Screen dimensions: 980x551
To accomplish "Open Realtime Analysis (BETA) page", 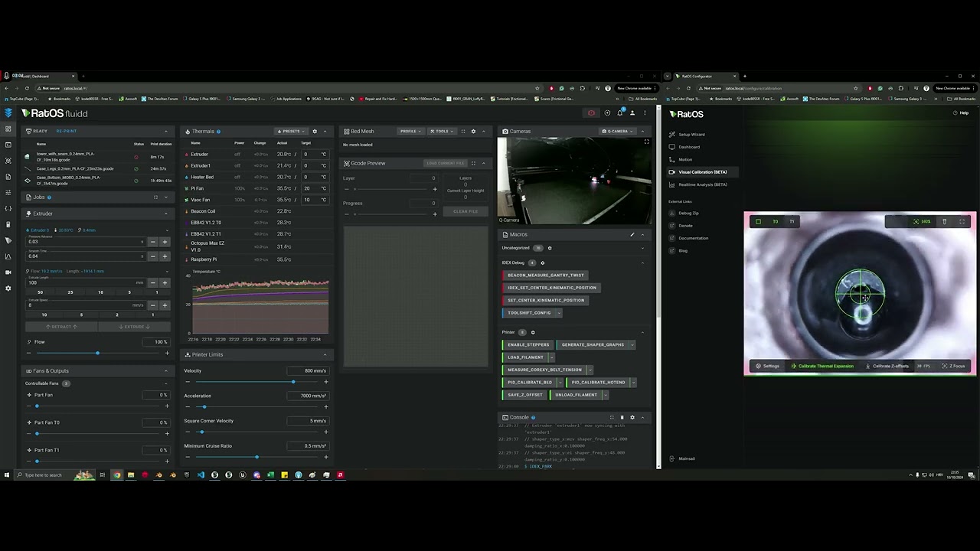I will 702,184.
